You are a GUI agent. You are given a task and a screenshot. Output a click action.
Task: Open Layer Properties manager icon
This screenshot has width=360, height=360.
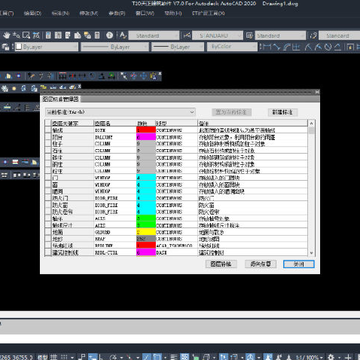[x=5, y=47]
